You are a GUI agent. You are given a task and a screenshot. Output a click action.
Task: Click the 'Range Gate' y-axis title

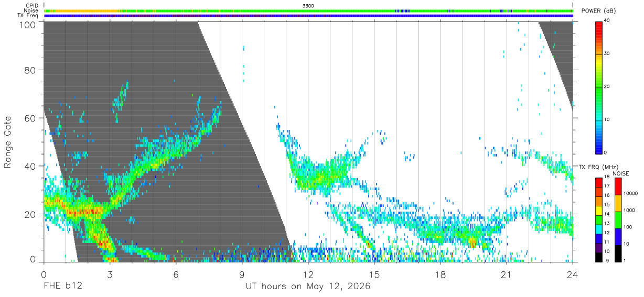[8, 142]
